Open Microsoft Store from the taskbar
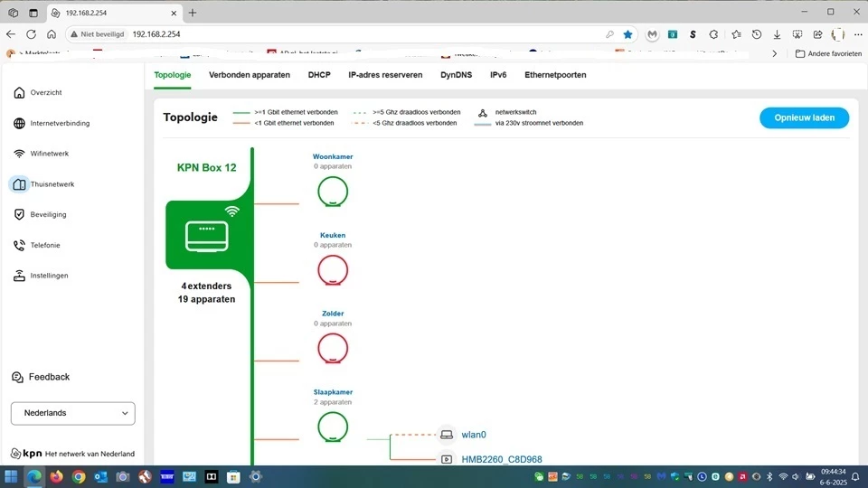 pos(233,476)
